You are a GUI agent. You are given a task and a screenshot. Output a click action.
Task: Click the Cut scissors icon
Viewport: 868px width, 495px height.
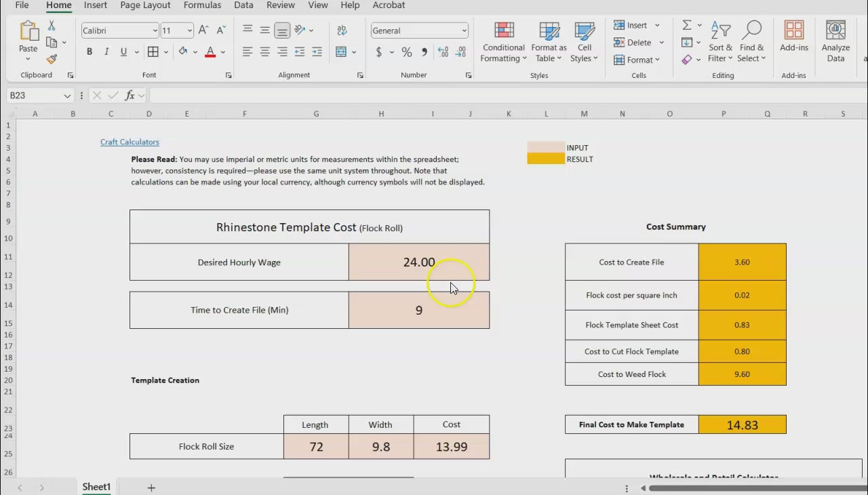(52, 26)
